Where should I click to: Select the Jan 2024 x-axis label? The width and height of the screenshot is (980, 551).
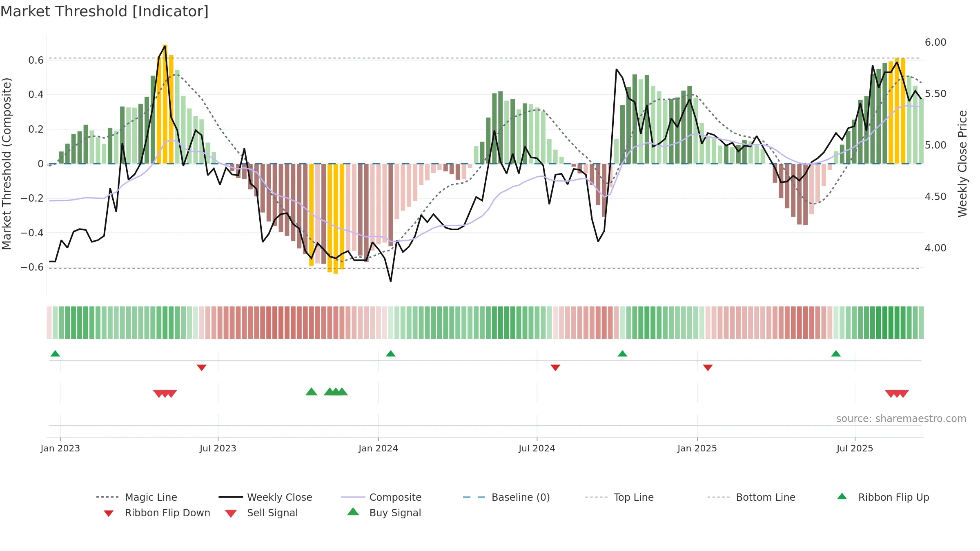(x=379, y=448)
